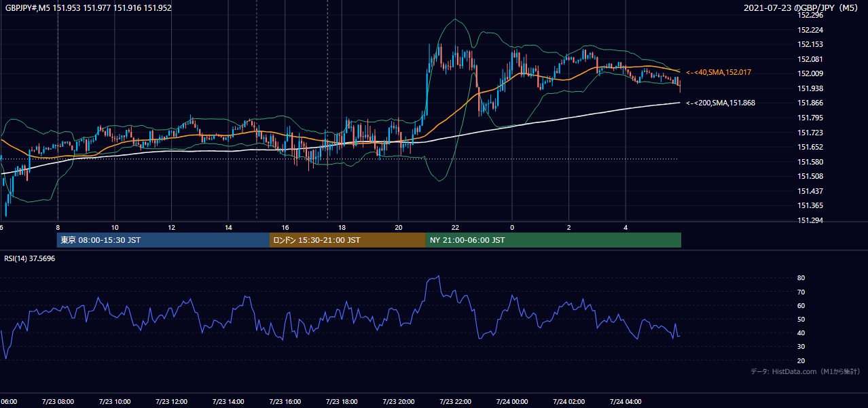Viewport: 868px width, 408px height.
Task: Click price axis label 152.224
Action: click(x=810, y=30)
